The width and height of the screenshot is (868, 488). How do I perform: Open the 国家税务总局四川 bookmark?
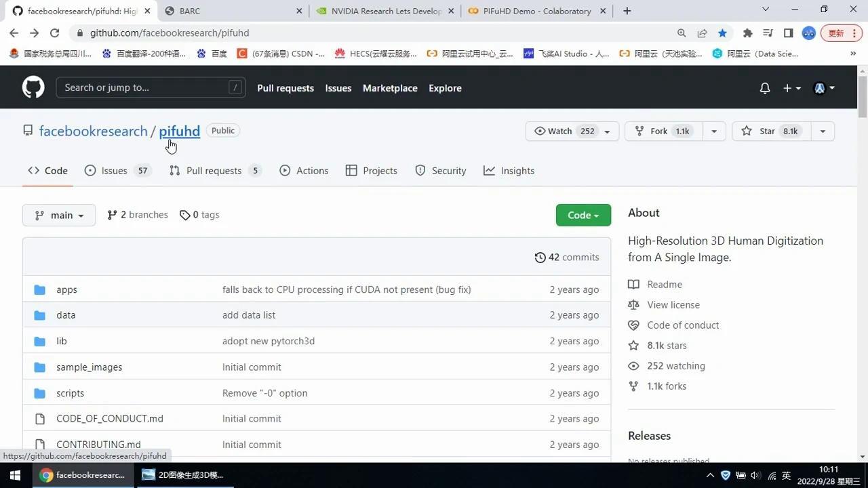tap(51, 54)
